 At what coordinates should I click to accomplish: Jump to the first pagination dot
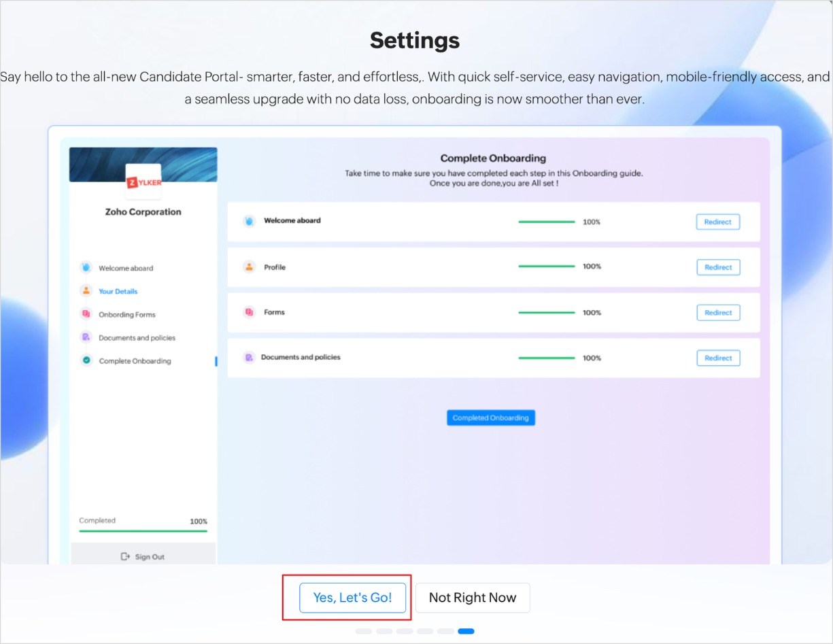(x=363, y=631)
